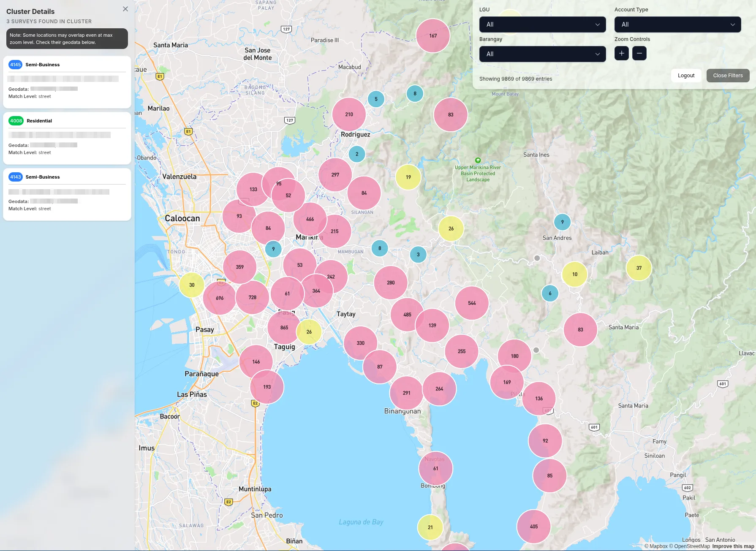Viewport: 756px width, 551px height.
Task: Select the 544 cluster marker
Action: (x=472, y=303)
